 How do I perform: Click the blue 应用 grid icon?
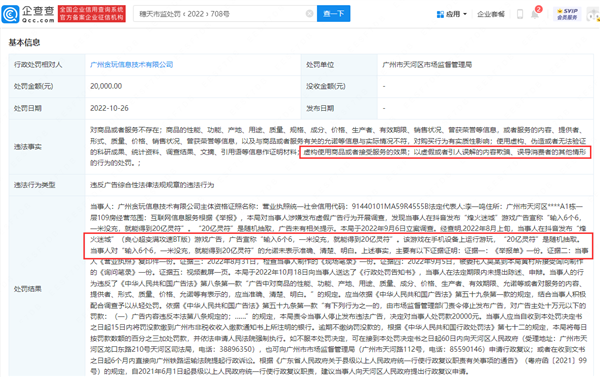(440, 14)
